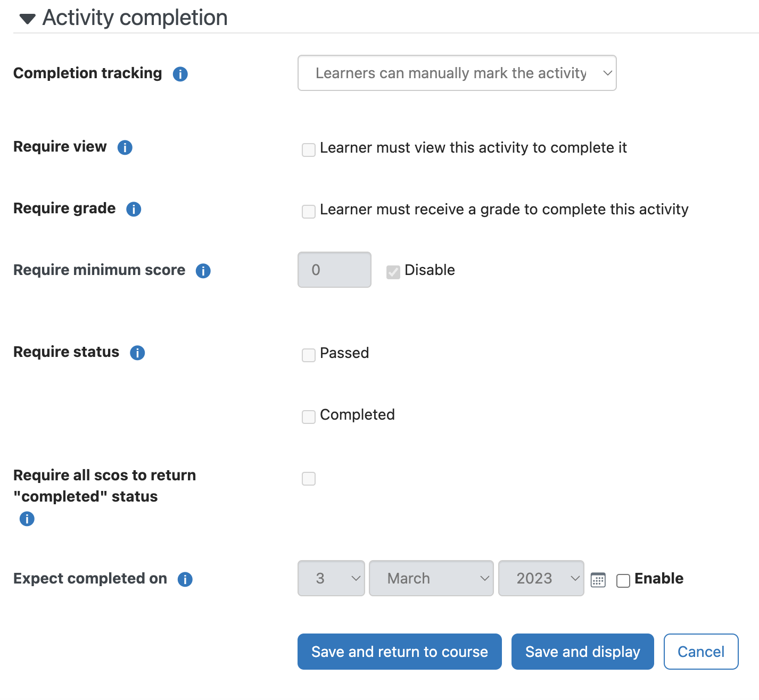Open the calendar date picker icon
This screenshot has height=700, width=759.
click(598, 580)
